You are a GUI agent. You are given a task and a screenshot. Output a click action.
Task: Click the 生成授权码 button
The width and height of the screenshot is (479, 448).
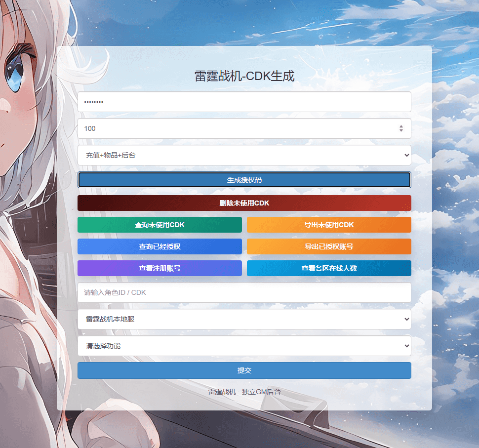click(x=244, y=180)
